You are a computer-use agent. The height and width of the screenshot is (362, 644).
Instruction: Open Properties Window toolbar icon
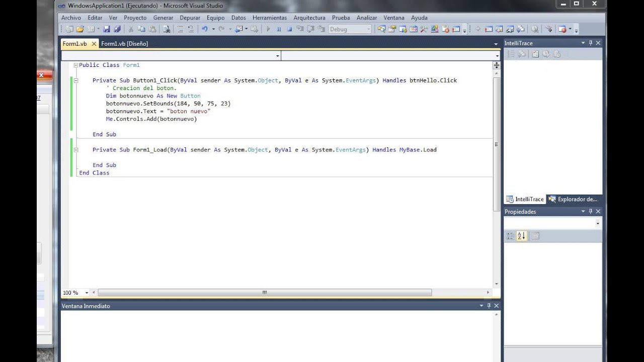pos(392,29)
